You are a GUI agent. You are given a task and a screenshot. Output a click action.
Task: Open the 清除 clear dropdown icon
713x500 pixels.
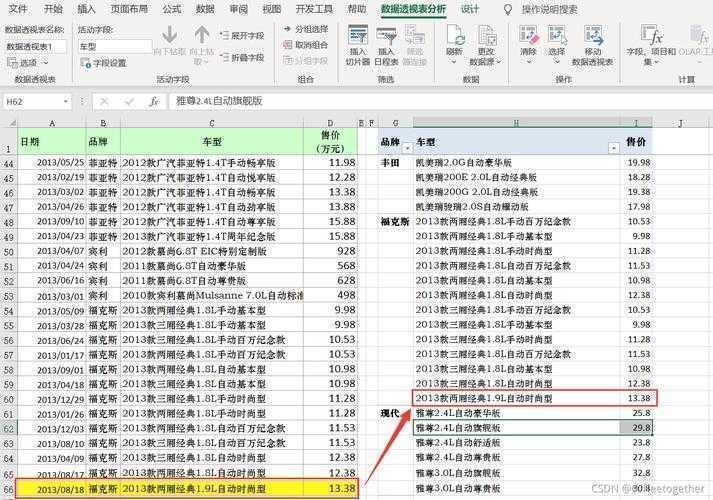point(528,35)
